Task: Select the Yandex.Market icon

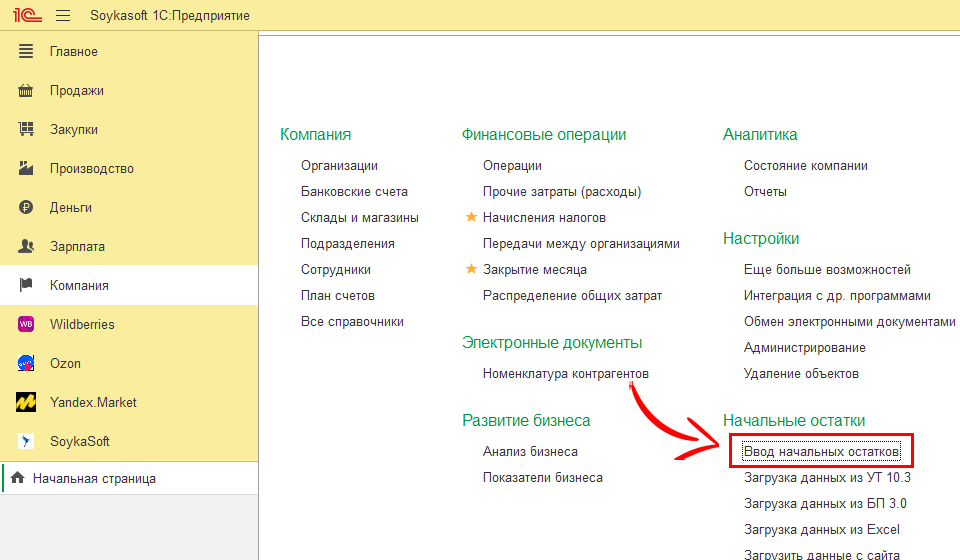Action: tap(27, 403)
